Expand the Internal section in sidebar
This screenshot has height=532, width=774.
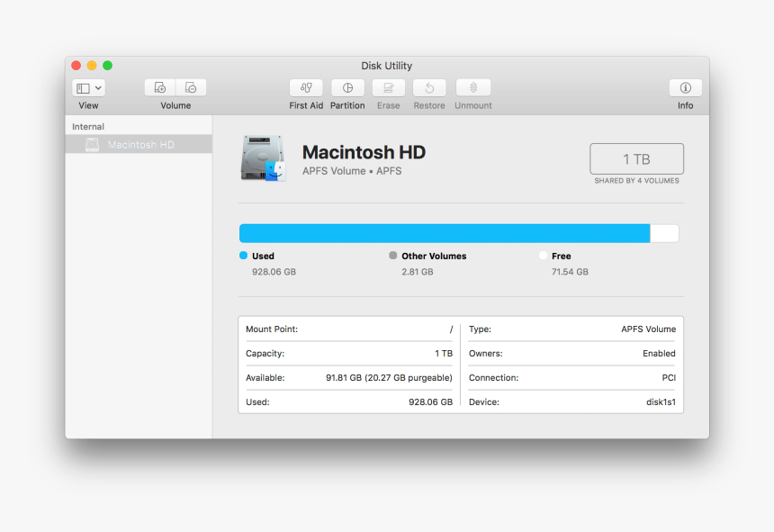pos(88,126)
